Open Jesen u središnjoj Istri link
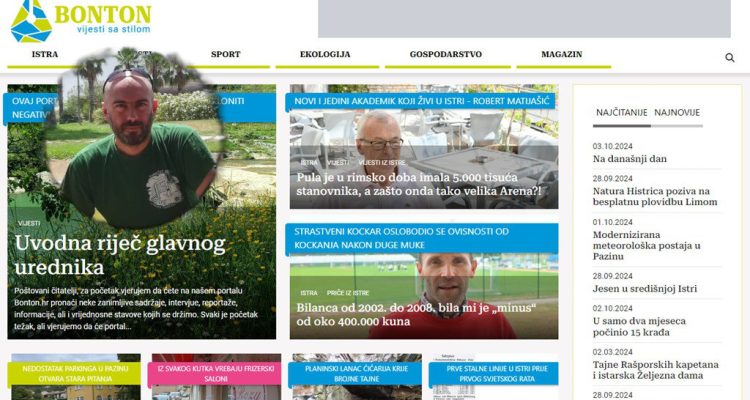Viewport: 750px width, 400px height. [x=645, y=289]
